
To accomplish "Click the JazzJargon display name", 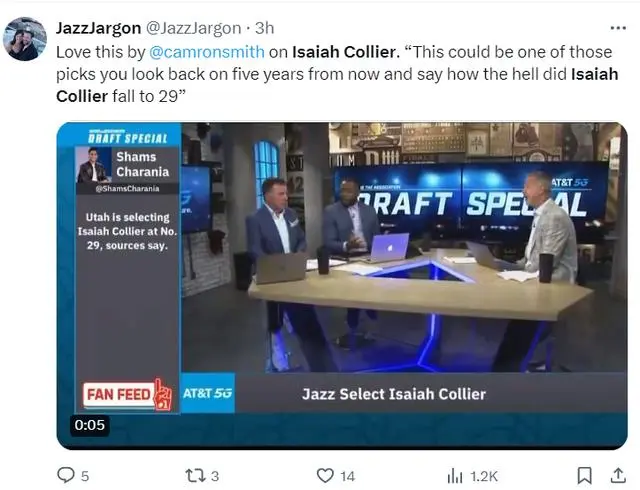I will click(98, 28).
